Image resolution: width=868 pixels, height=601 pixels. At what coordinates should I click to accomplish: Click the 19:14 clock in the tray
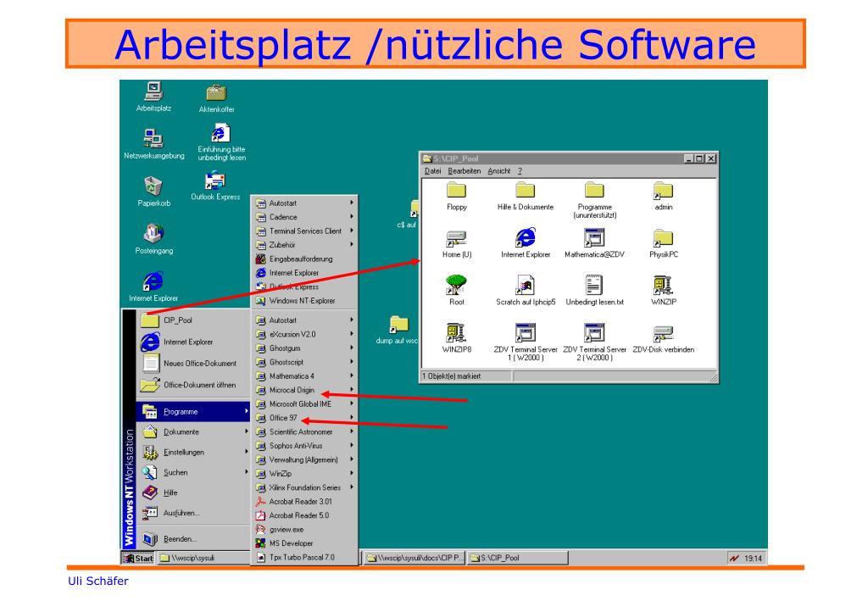pos(753,559)
